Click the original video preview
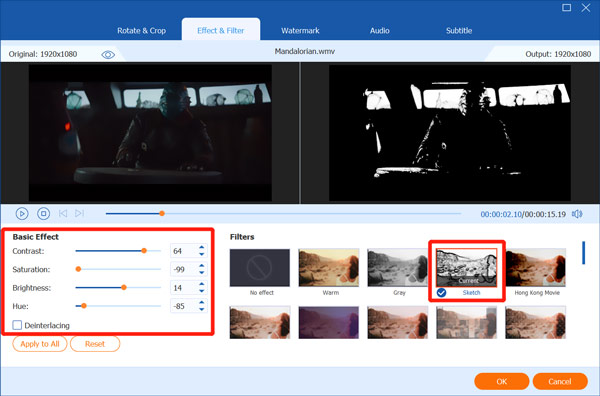The width and height of the screenshot is (600, 396). pyautogui.click(x=150, y=133)
